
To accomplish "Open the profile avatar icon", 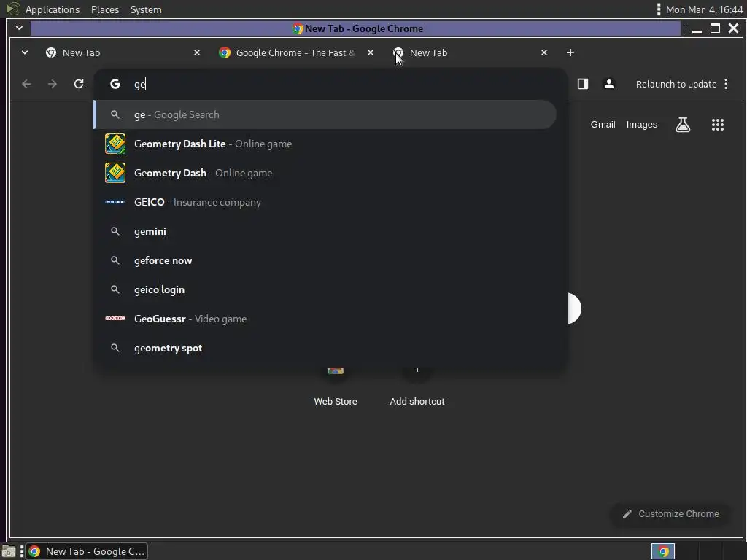I will click(x=609, y=85).
